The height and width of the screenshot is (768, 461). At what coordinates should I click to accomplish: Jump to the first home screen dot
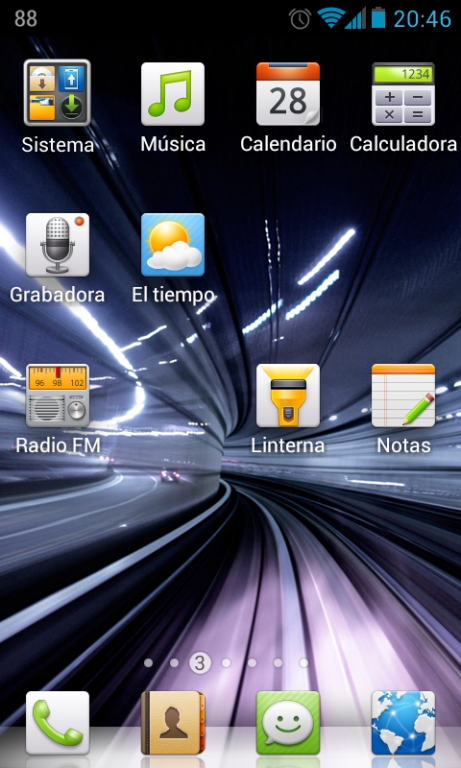(x=148, y=663)
